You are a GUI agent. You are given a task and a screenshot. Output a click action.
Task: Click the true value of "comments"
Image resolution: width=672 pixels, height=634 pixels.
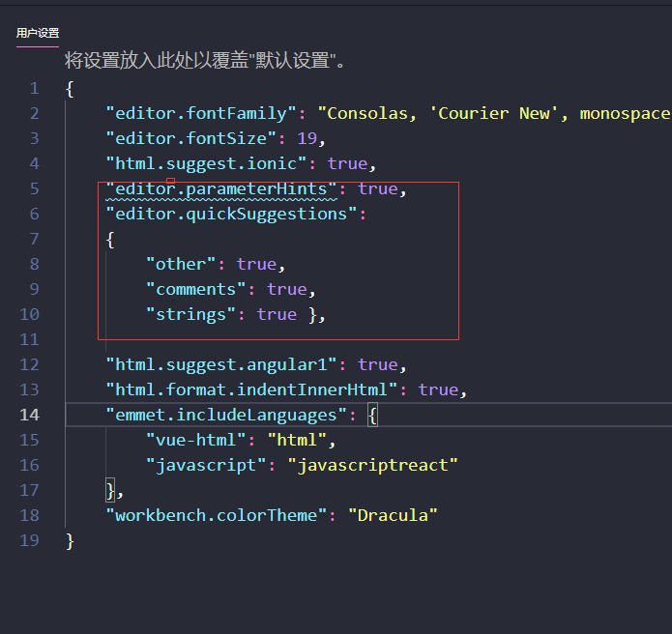(x=287, y=290)
